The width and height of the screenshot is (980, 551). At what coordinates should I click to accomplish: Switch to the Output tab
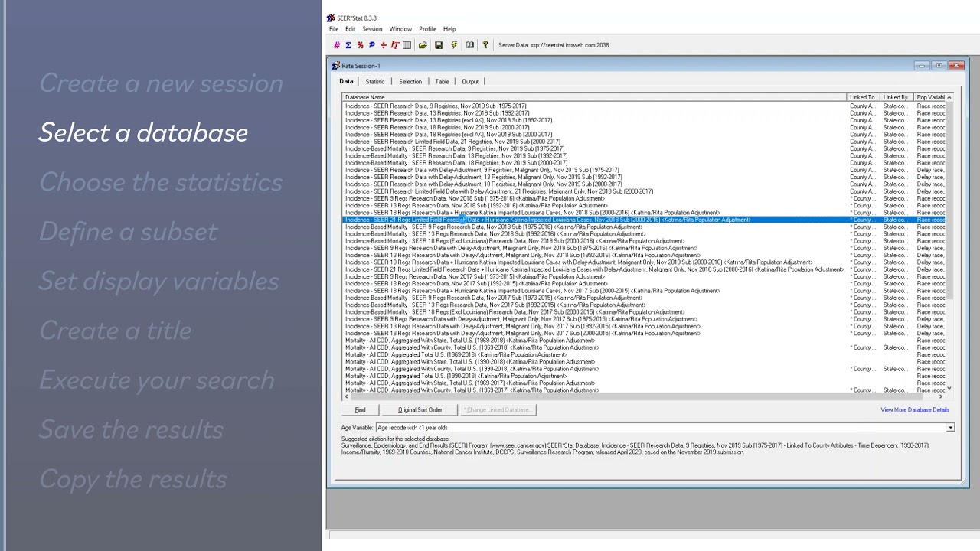[470, 81]
